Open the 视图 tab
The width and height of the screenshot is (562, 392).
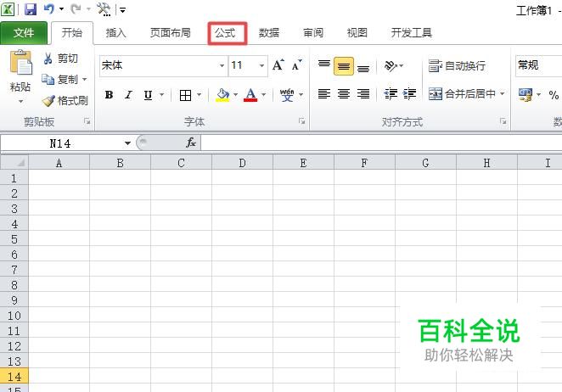(x=357, y=33)
